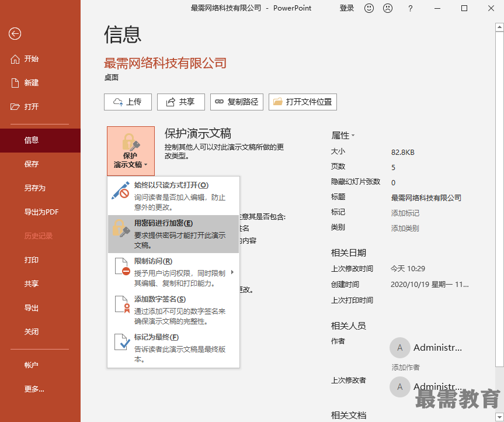The height and width of the screenshot is (422, 504).
Task: Open 另存为 in the sidebar
Action: (x=40, y=188)
